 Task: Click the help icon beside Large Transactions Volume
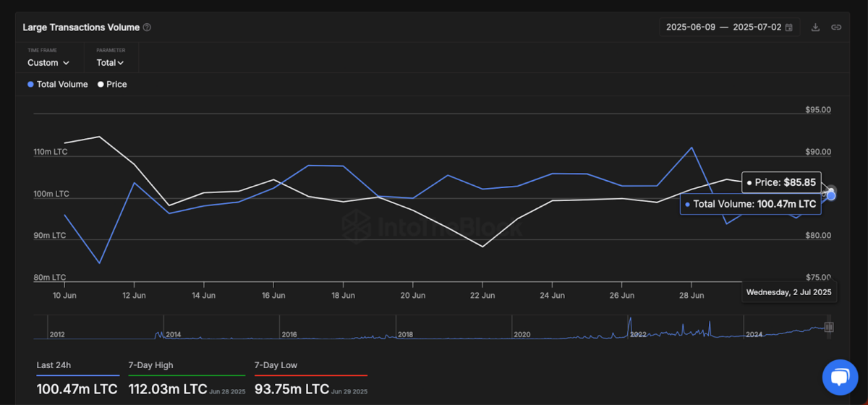(x=147, y=27)
